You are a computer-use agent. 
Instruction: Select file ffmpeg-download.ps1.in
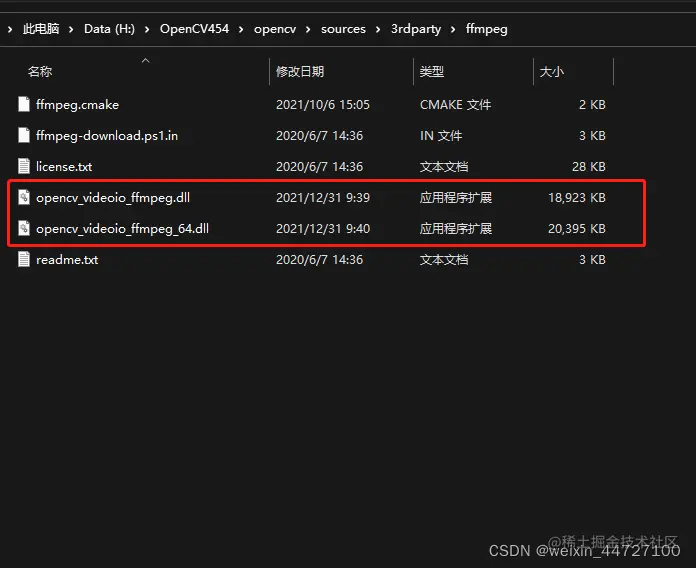click(107, 136)
